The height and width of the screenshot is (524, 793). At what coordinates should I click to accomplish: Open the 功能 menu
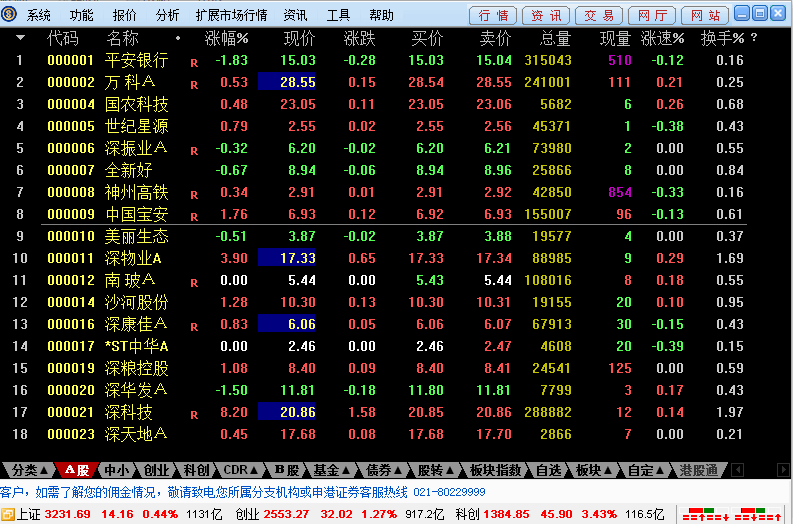81,15
